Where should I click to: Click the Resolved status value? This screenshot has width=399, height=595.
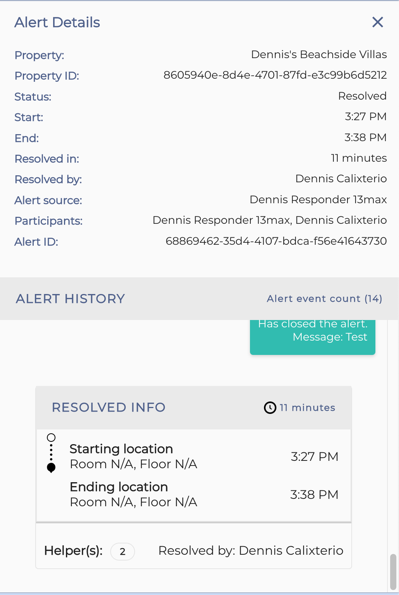[x=362, y=96]
